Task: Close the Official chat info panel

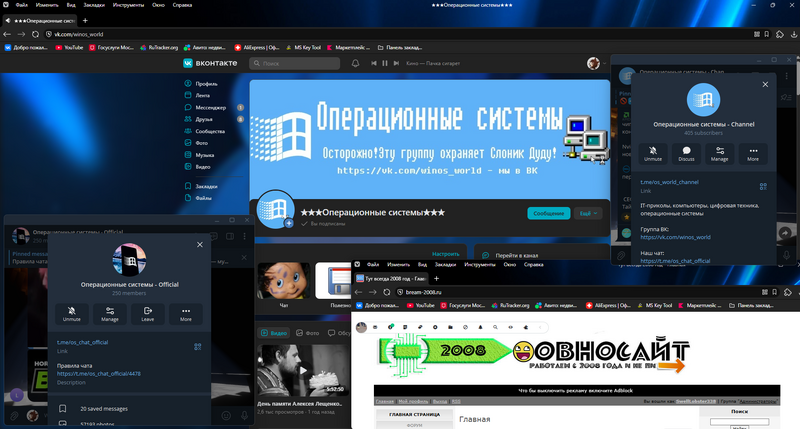Action: [200, 245]
